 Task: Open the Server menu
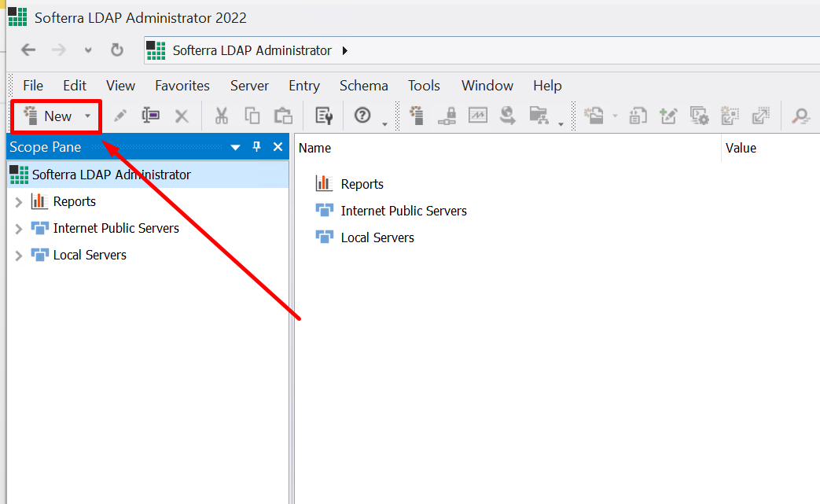click(x=249, y=86)
